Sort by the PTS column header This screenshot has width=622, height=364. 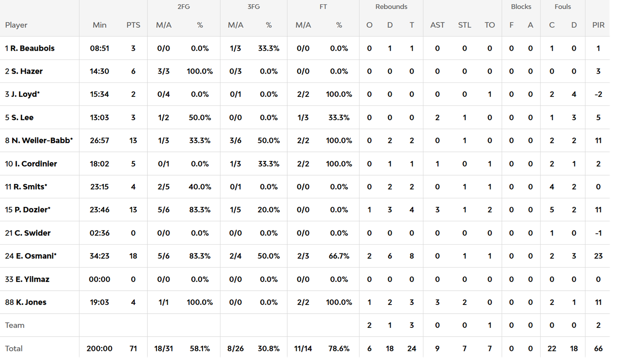point(133,25)
